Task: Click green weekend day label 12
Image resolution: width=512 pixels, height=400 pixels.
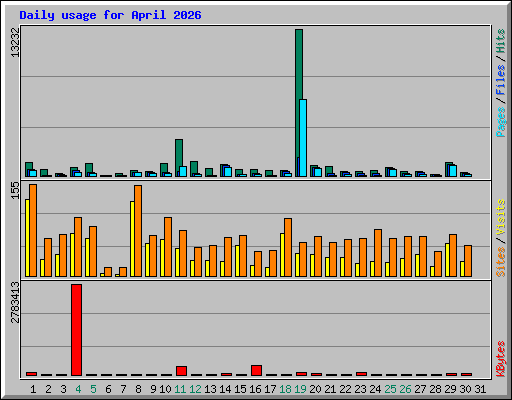Action: [x=195, y=389]
